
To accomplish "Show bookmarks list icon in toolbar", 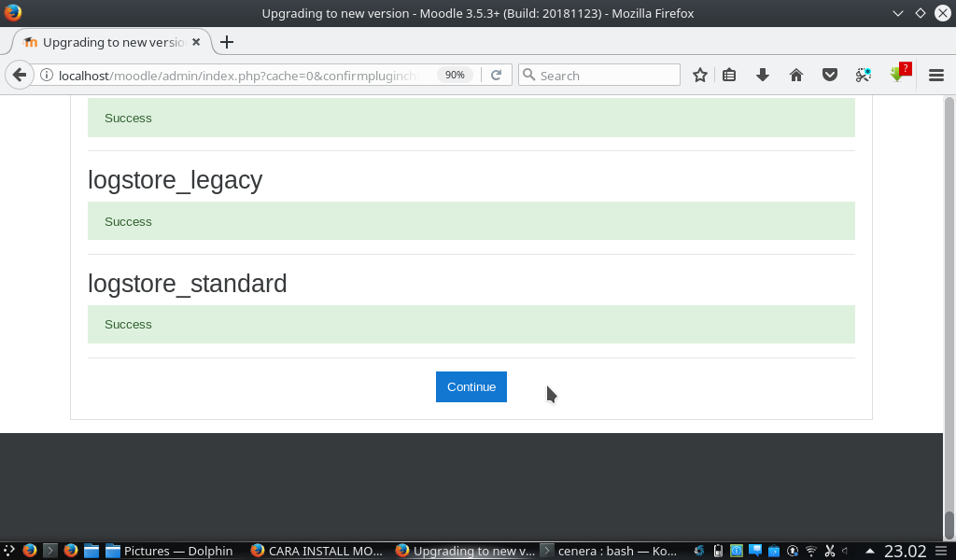I will click(x=729, y=75).
